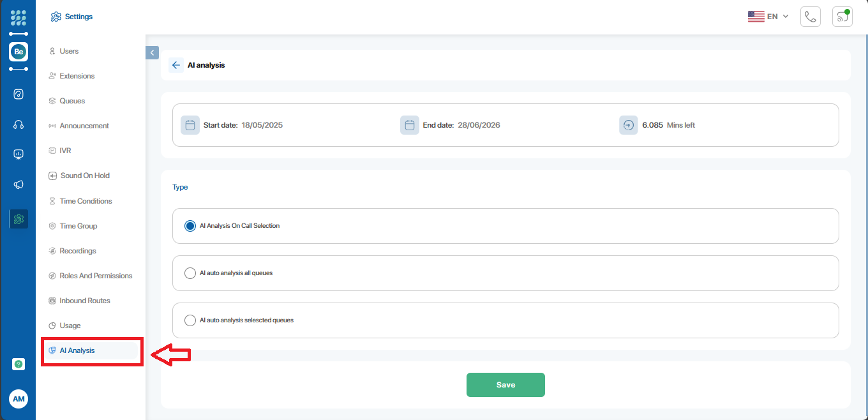Viewport: 868px width, 420px height.
Task: Open the EN language dropdown
Action: 769,17
